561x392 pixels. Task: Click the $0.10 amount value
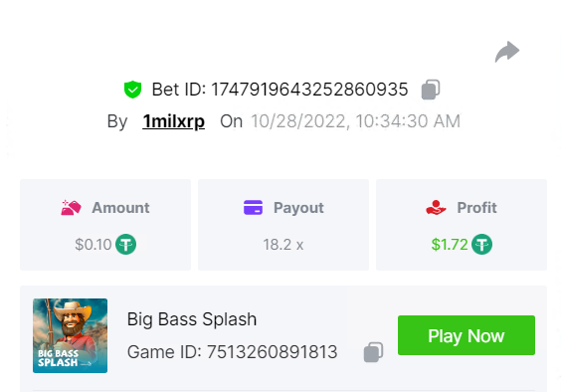[x=93, y=245]
